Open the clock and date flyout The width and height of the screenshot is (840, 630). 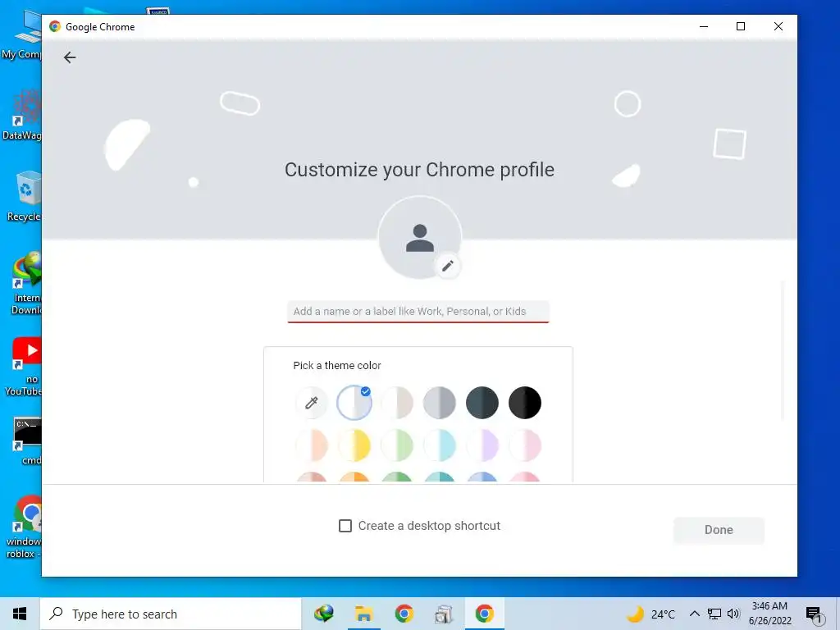click(x=769, y=614)
